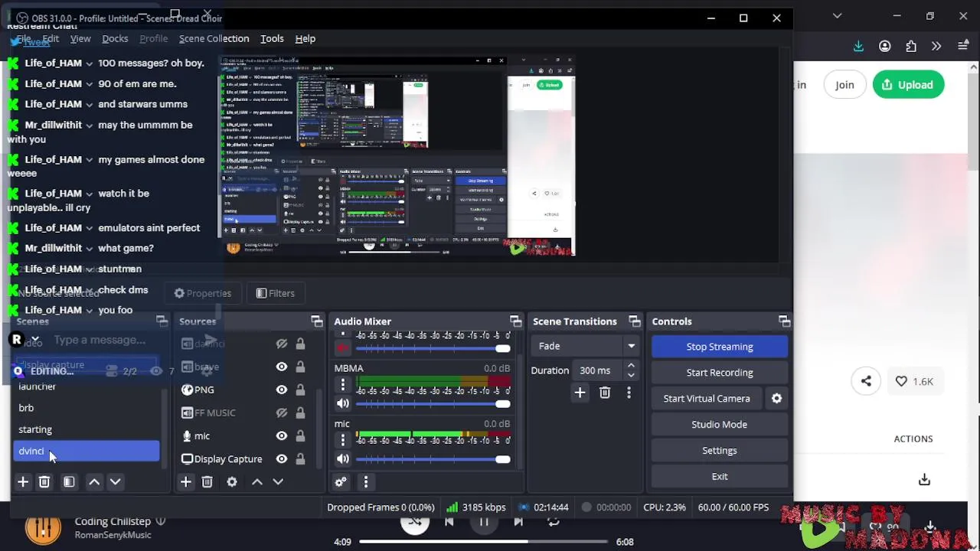This screenshot has width=980, height=551.
Task: Open the MBMA track options dots
Action: pyautogui.click(x=343, y=384)
